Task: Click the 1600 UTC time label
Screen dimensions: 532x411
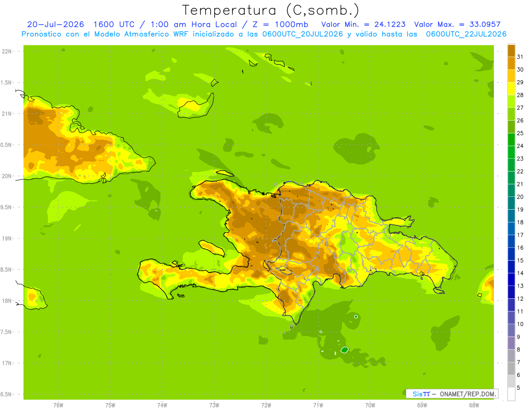Action: coord(115,24)
